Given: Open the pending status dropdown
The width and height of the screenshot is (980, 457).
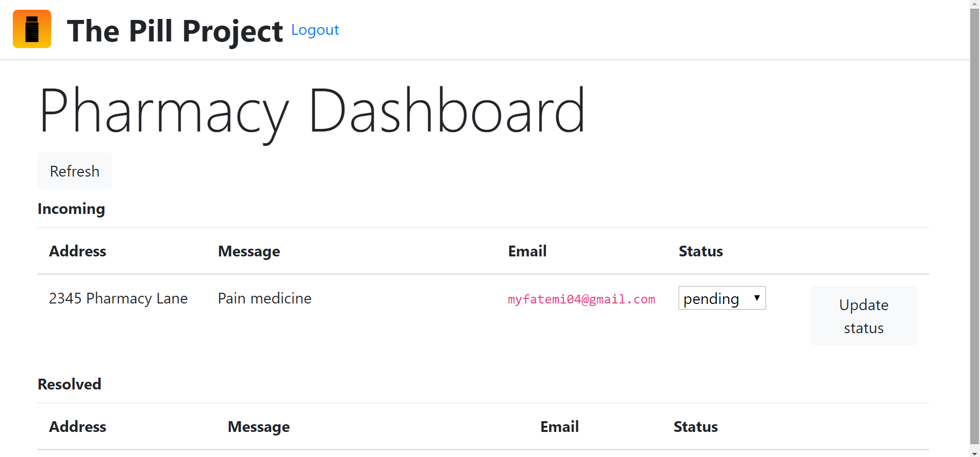Looking at the screenshot, I should coord(722,298).
